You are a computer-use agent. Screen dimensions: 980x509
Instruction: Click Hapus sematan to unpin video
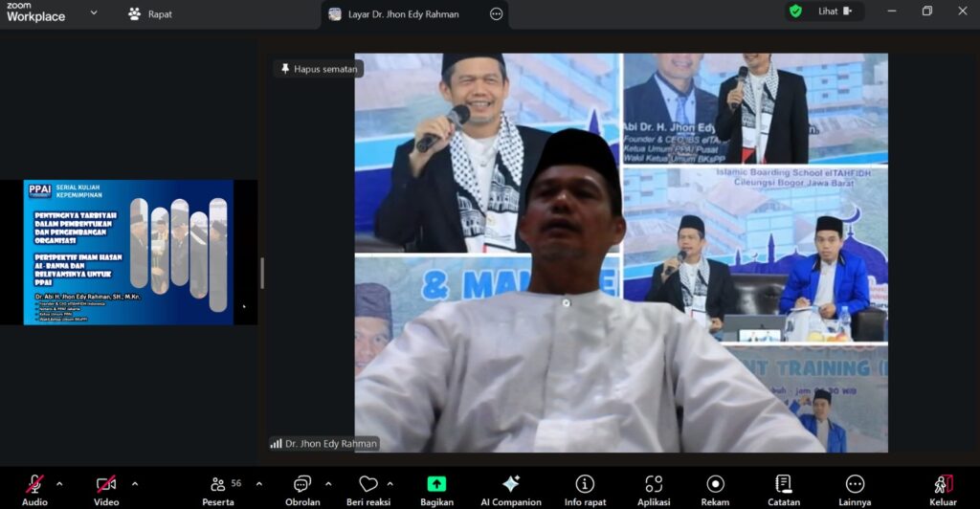[x=319, y=69]
